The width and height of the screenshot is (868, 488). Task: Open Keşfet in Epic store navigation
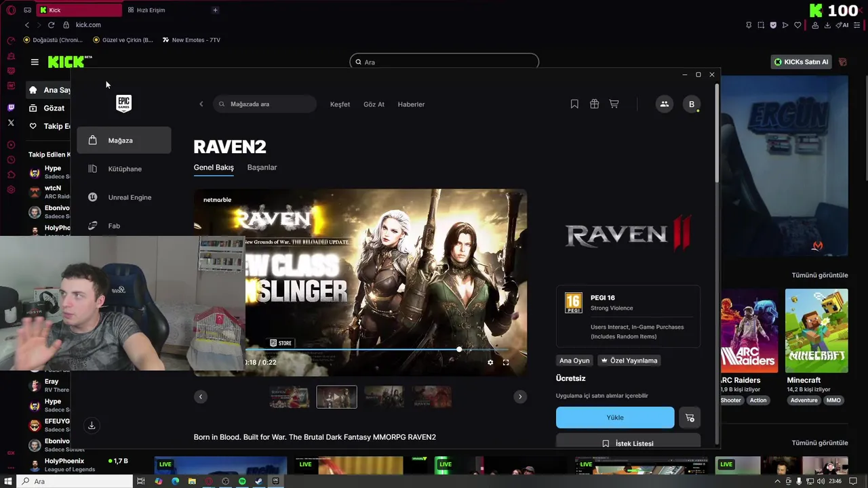(x=340, y=104)
